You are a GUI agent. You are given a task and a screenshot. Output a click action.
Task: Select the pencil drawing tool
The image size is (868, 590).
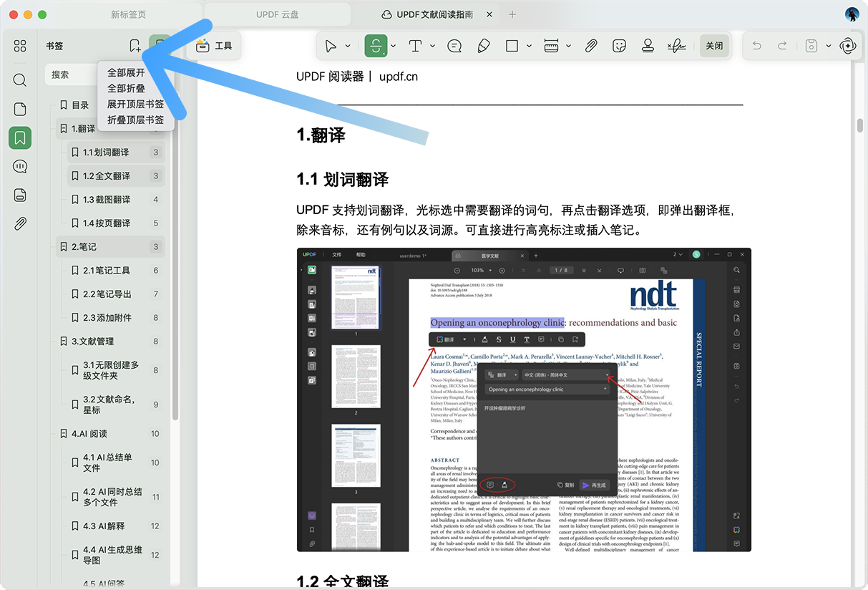[x=483, y=46]
